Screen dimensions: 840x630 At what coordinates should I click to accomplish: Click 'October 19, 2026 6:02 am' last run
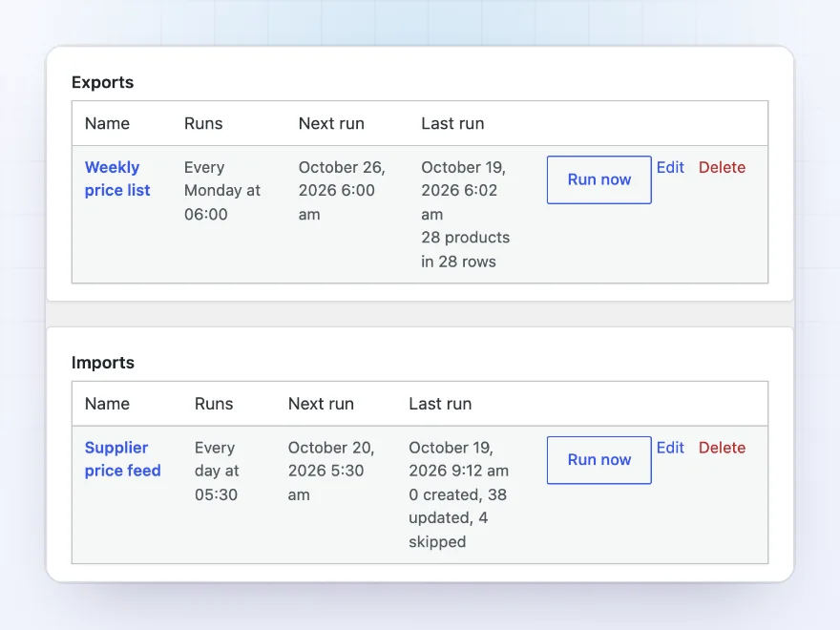(x=463, y=191)
